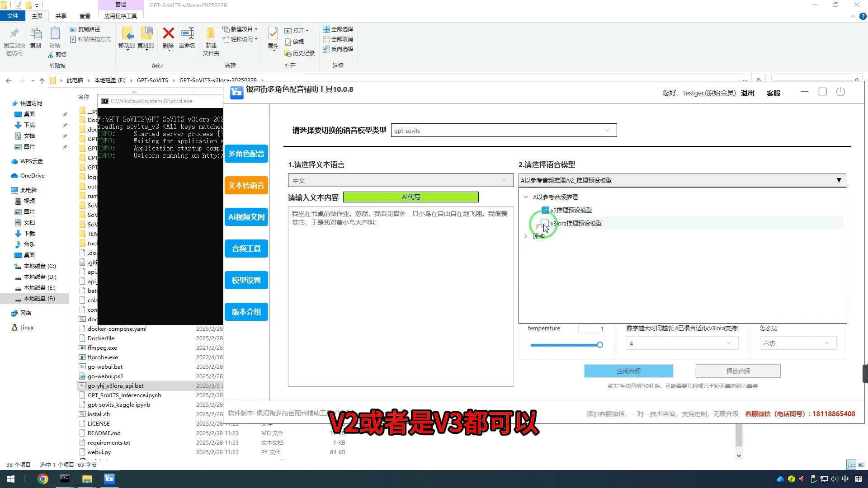Screen dimensions: 868x488
Task: Open the 轻松访问 dropdown in ribbon
Action: pyautogui.click(x=240, y=39)
